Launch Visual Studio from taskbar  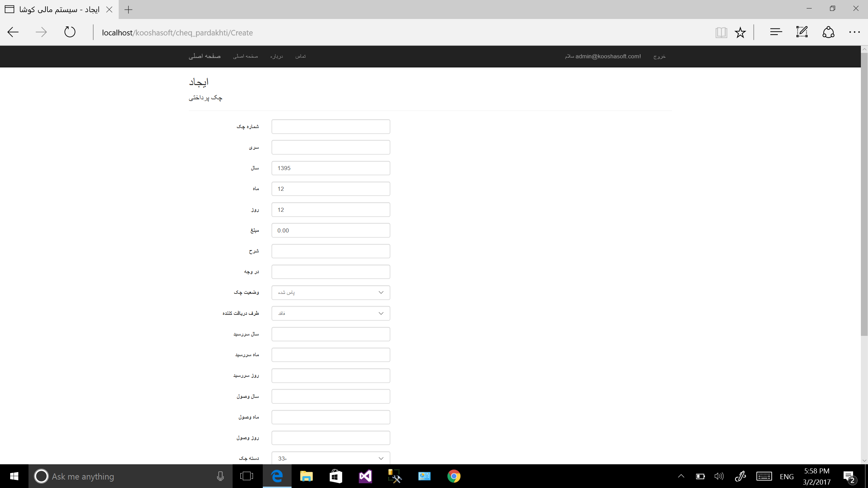365,476
